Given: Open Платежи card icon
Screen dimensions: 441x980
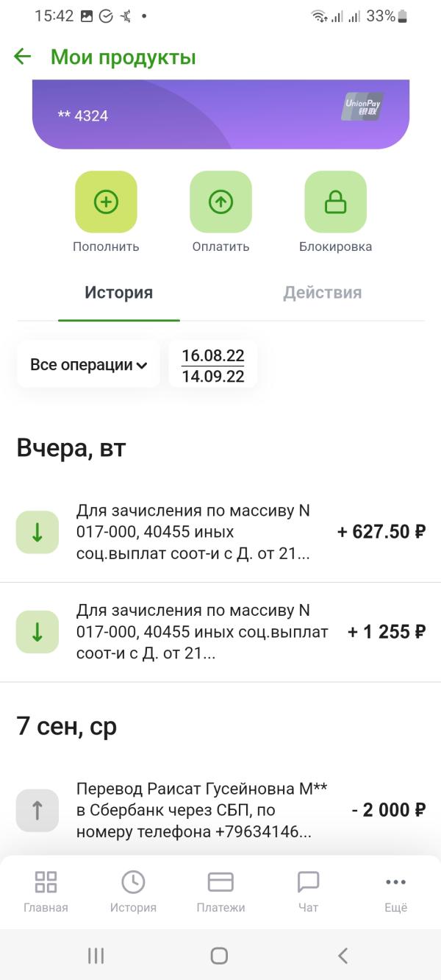Looking at the screenshot, I should pos(220,891).
